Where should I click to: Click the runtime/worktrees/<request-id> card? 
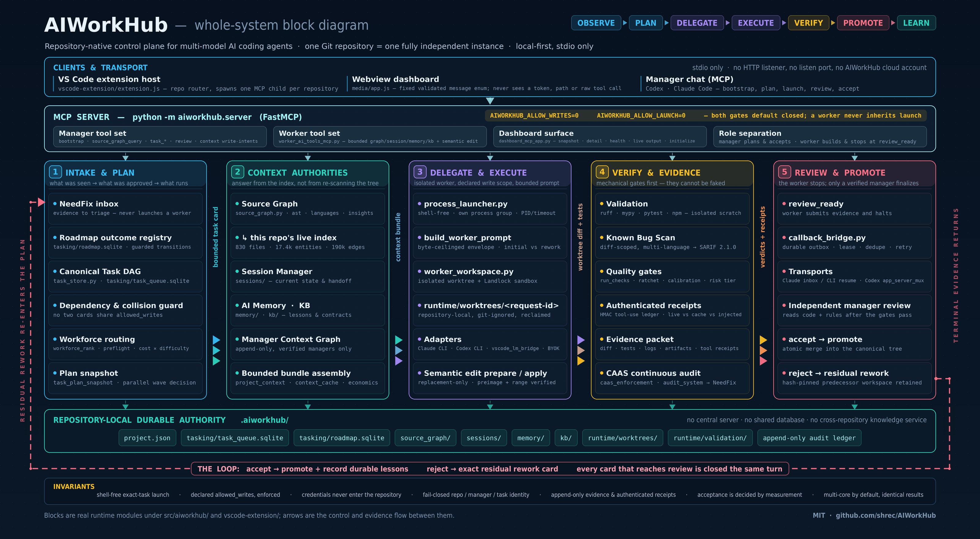pyautogui.click(x=490, y=310)
